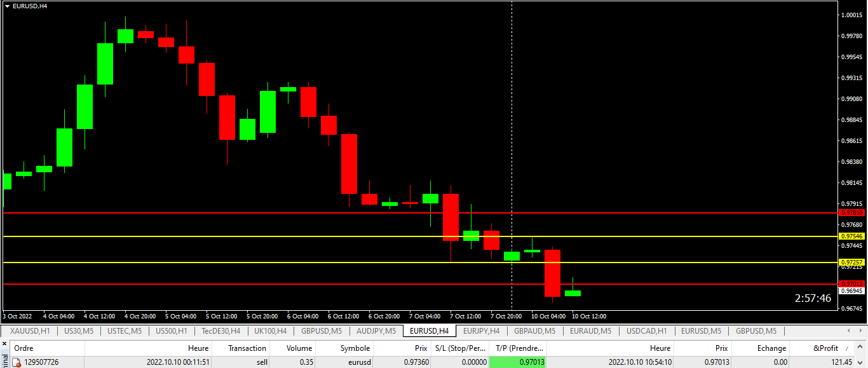
Task: Open the EURAUD,M5 chart tab
Action: (590, 331)
